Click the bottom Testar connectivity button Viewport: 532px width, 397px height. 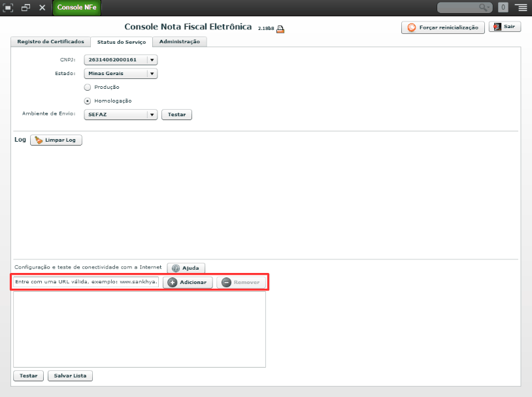tap(29, 375)
